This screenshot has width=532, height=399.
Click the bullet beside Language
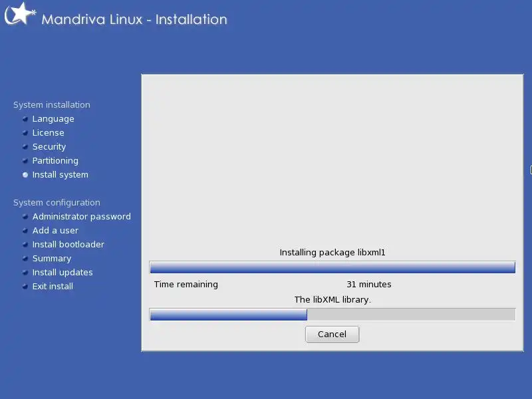point(25,119)
